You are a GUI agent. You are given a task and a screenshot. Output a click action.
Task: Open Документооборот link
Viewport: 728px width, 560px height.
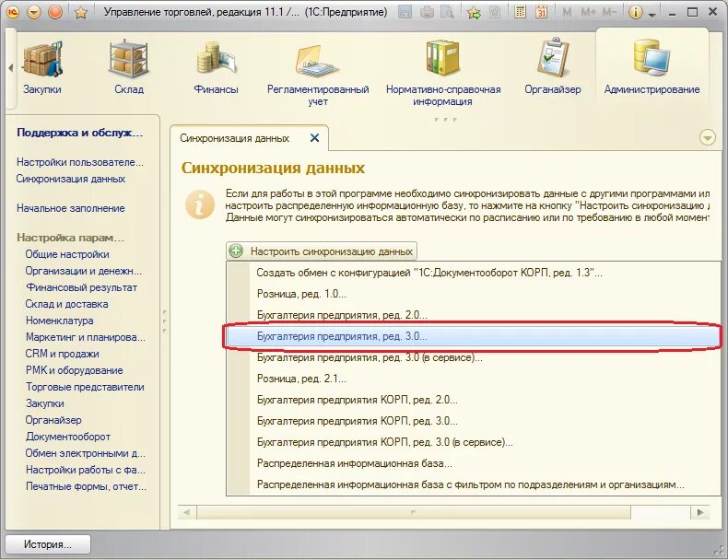click(68, 437)
